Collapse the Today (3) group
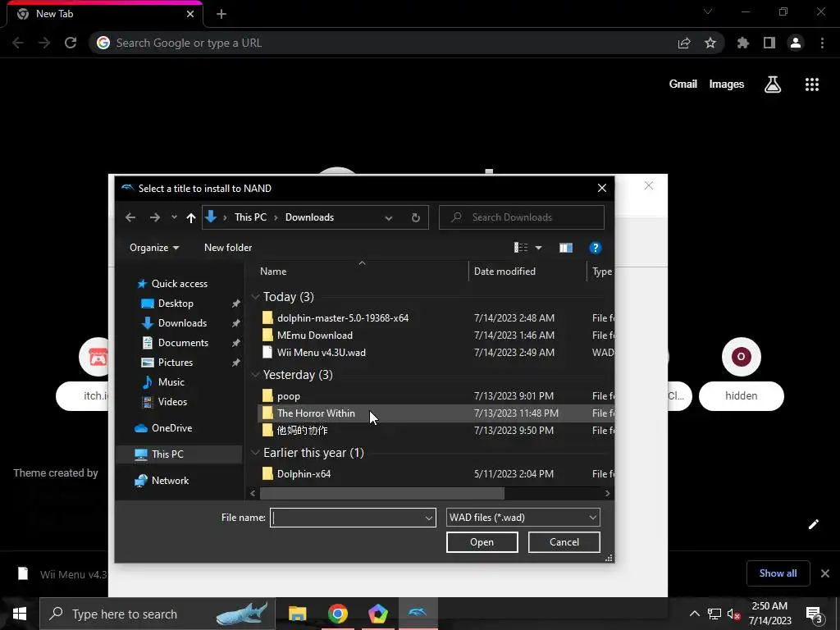 255,297
